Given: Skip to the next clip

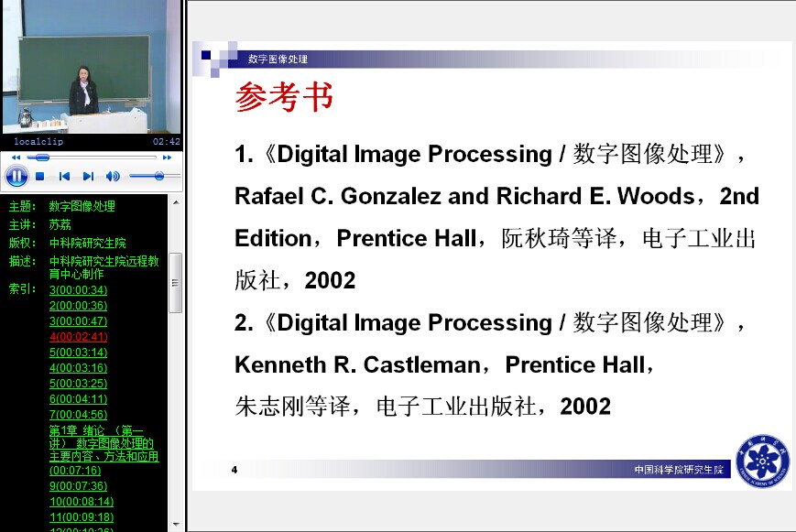Looking at the screenshot, I should pyautogui.click(x=88, y=176).
